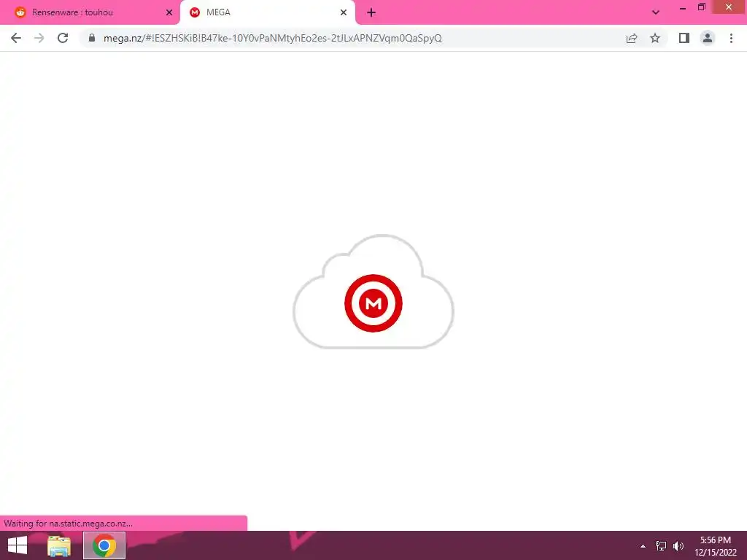
Task: Click the Waiting for na.static.mega.co.nz status text
Action: tap(68, 524)
